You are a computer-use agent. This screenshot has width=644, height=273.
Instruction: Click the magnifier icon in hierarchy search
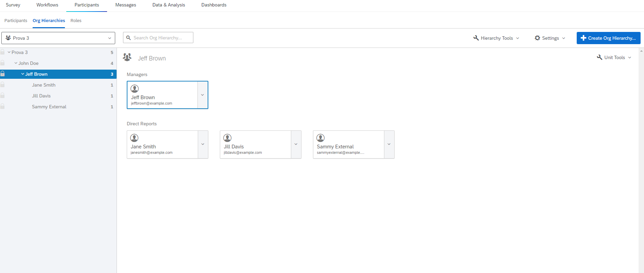pyautogui.click(x=128, y=38)
